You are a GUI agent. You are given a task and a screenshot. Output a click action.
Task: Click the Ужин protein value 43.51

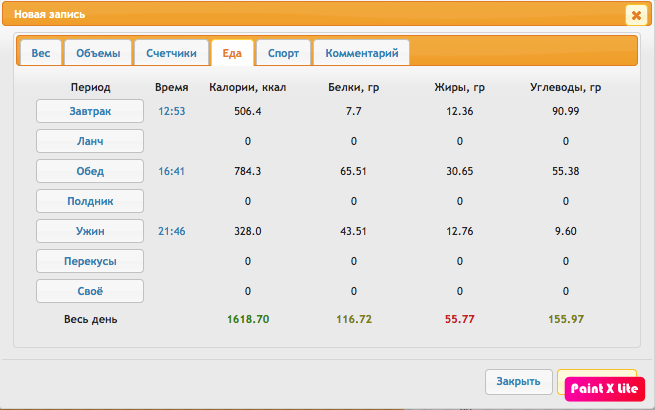353,231
